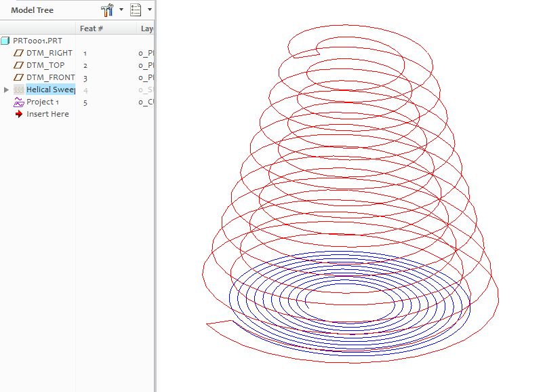Select the DTM_FRONT datum plane icon

[x=18, y=77]
